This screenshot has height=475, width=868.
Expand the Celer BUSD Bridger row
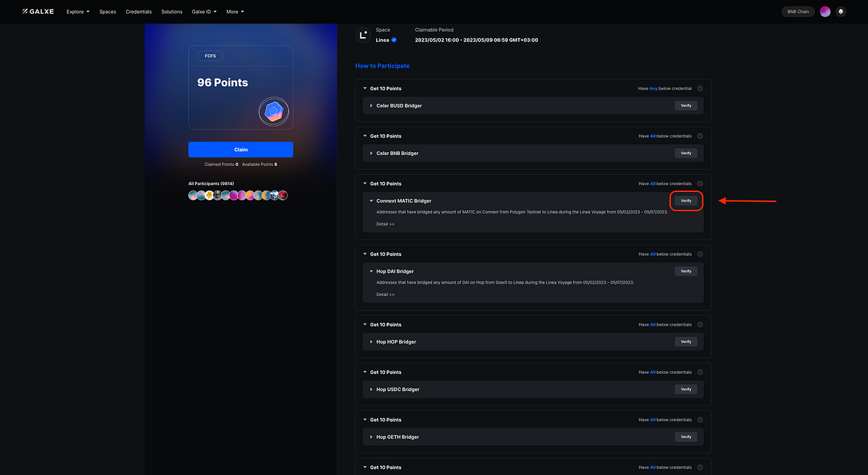[371, 106]
